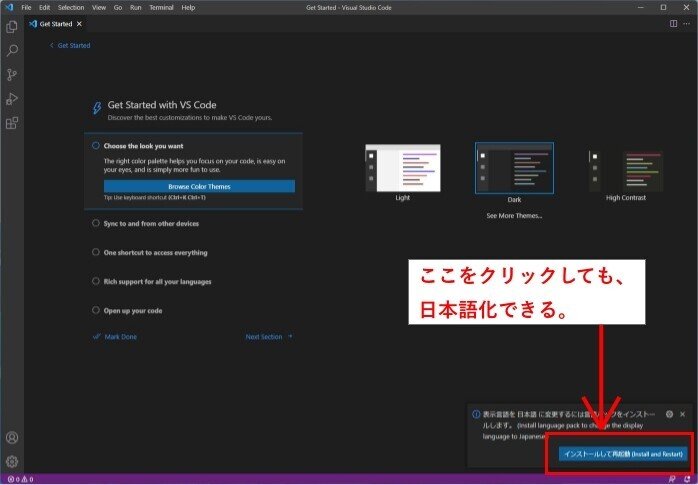The width and height of the screenshot is (698, 485).
Task: Expand 'Sync to and from other devices' step
Action: coord(151,223)
